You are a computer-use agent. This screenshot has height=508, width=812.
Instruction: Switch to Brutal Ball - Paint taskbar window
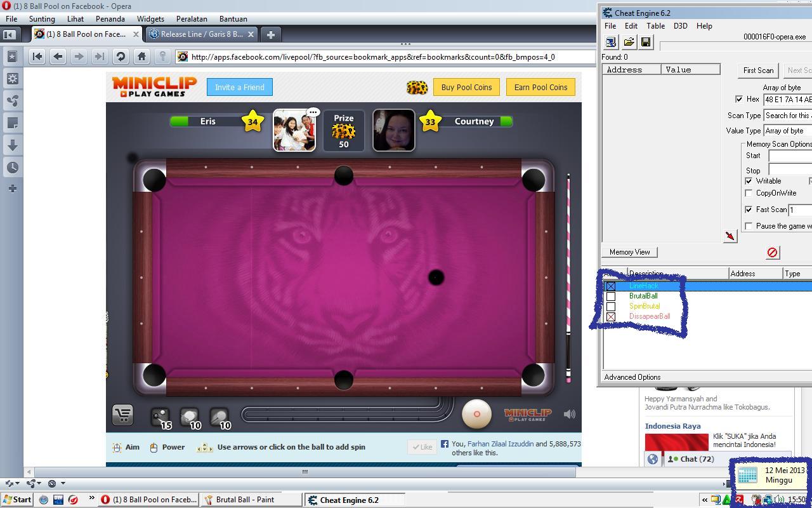click(251, 500)
